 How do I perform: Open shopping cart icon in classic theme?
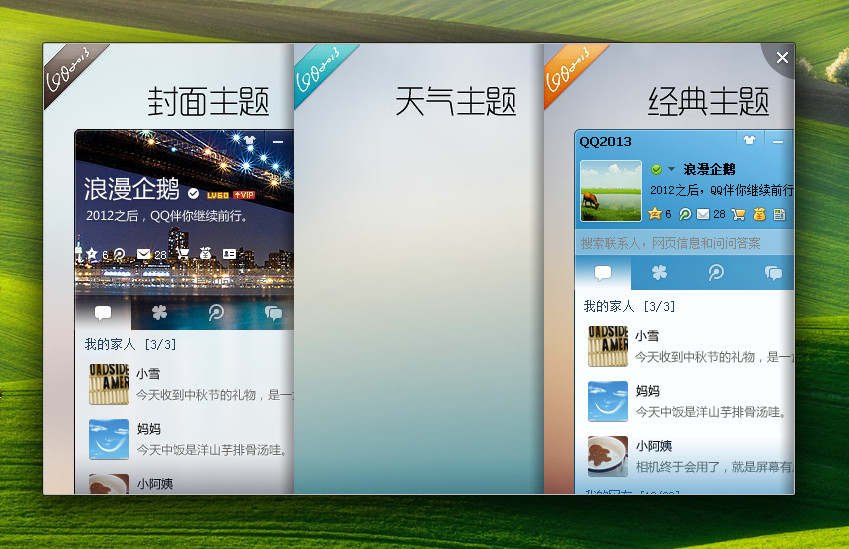point(738,214)
